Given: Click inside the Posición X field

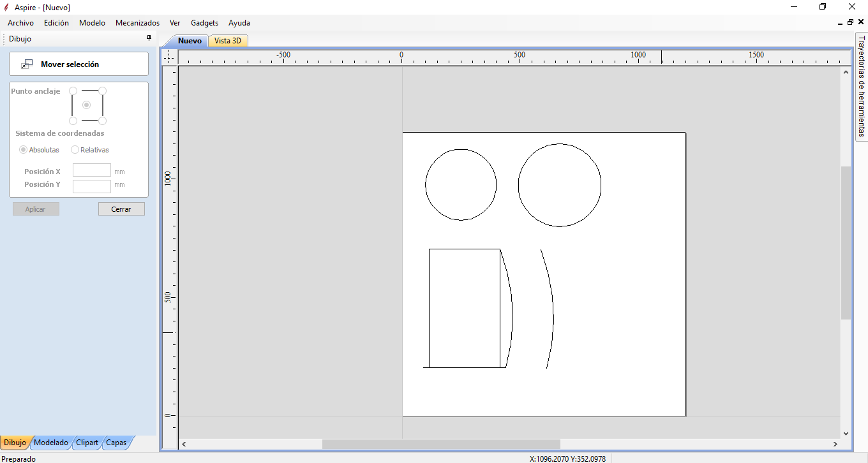Looking at the screenshot, I should click(x=92, y=170).
